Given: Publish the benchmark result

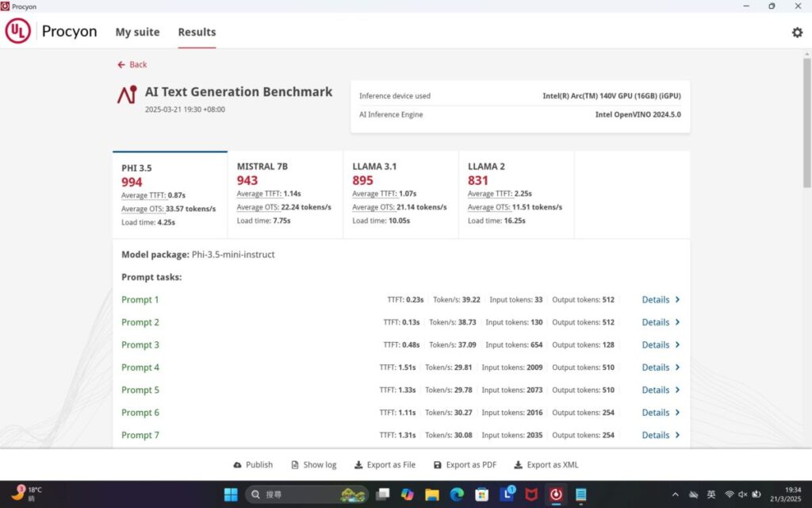Looking at the screenshot, I should click(253, 465).
